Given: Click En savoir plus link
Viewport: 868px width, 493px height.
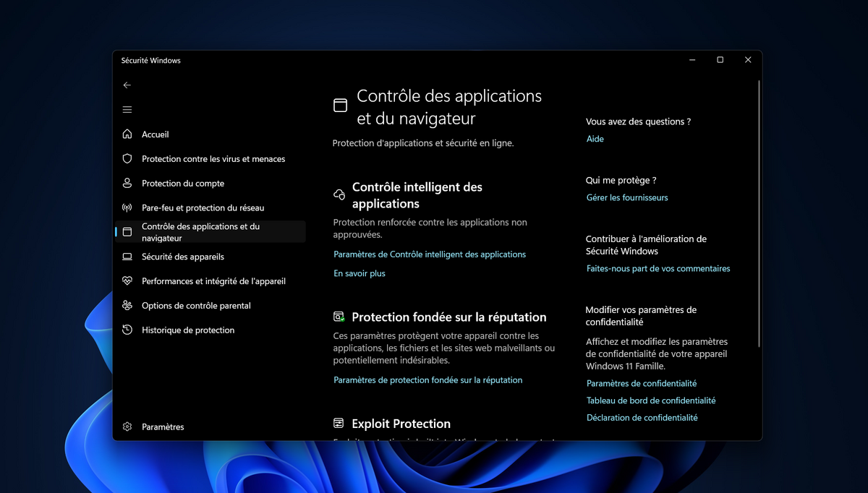Looking at the screenshot, I should (359, 273).
